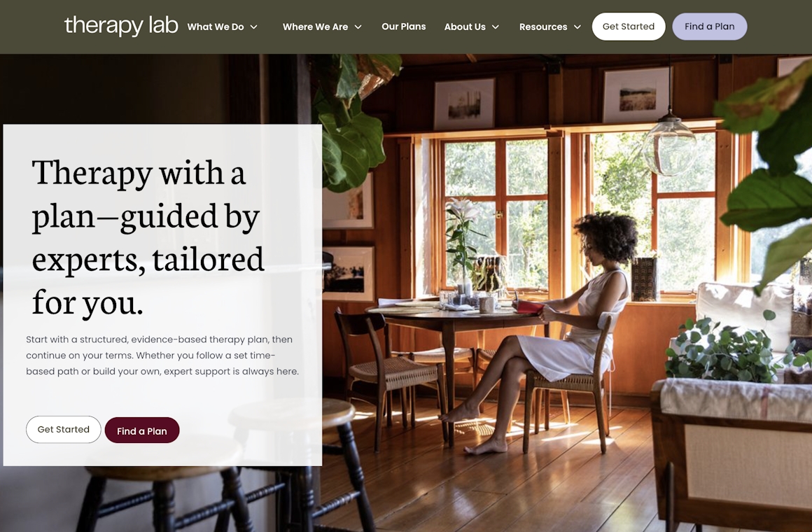Open the Resources menu label

click(x=543, y=27)
